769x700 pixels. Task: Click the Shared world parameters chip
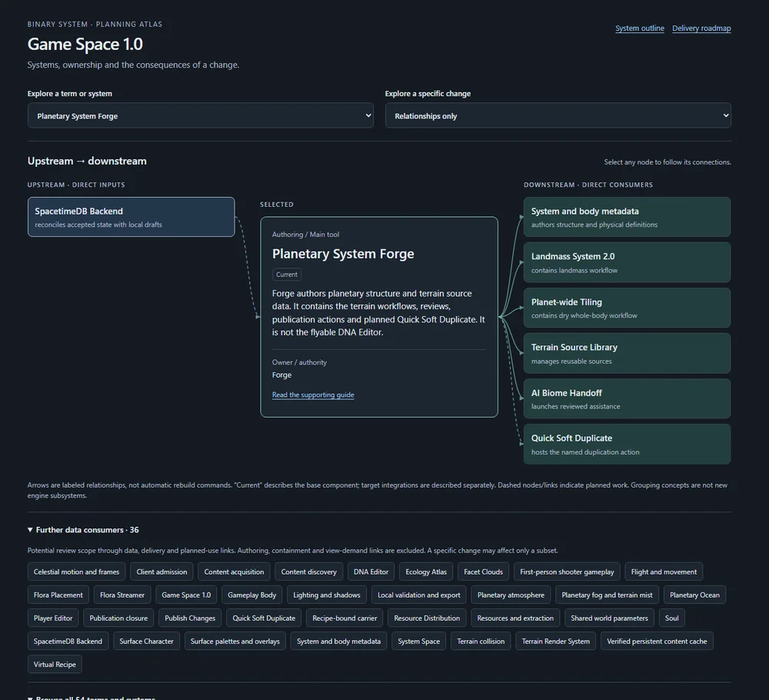pyautogui.click(x=609, y=618)
